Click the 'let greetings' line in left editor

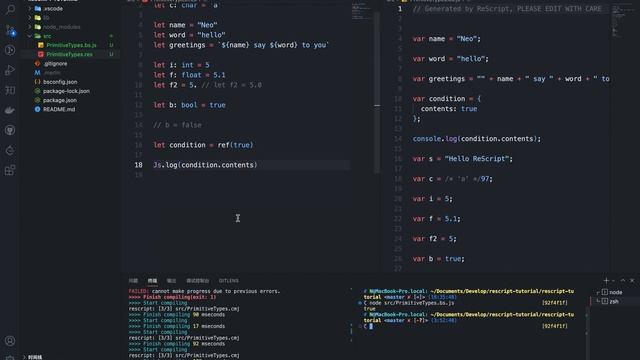coord(241,45)
